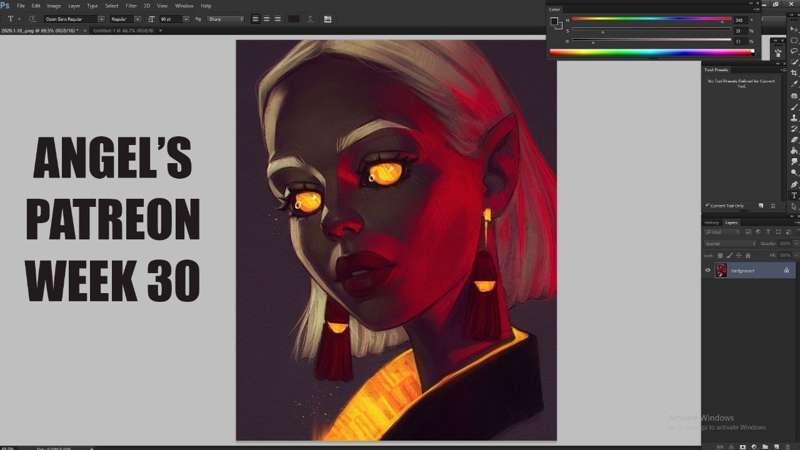Select the Brush tool
Image resolution: width=800 pixels, height=450 pixels.
tap(794, 107)
